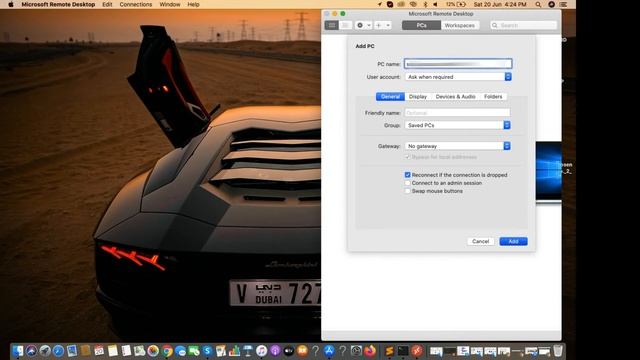640x360 pixels.
Task: Click the Cancel button
Action: coord(480,241)
